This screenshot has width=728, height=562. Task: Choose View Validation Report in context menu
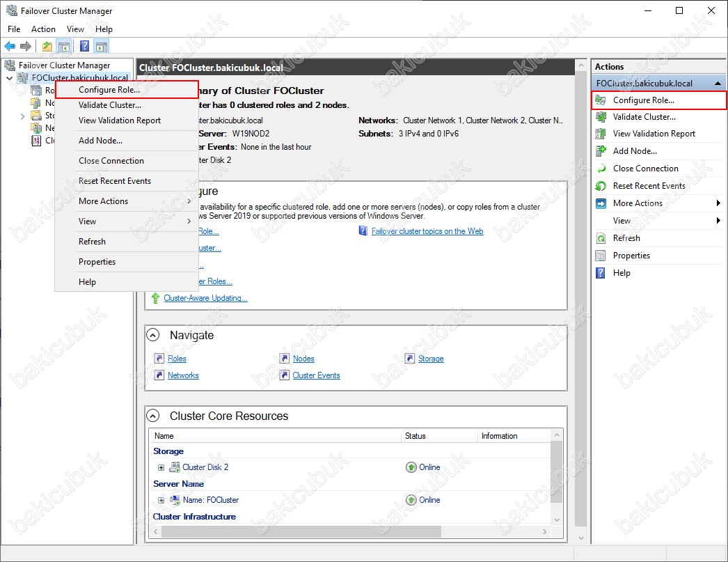(x=127, y=120)
